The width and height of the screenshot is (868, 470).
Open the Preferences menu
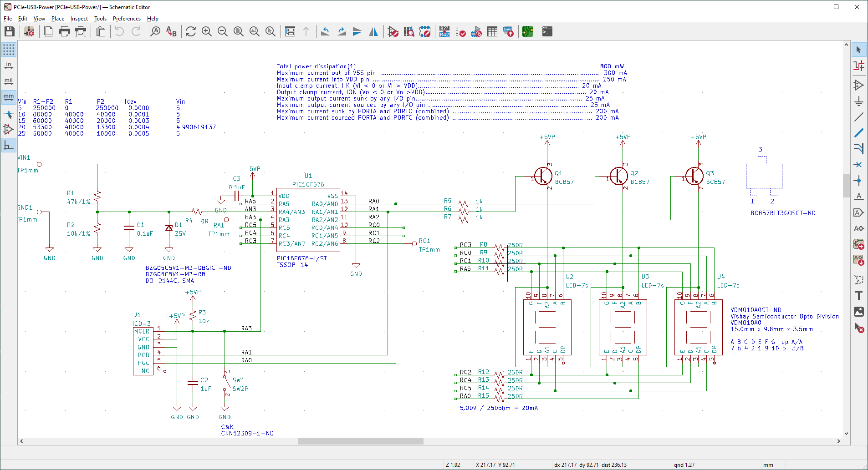coord(127,19)
